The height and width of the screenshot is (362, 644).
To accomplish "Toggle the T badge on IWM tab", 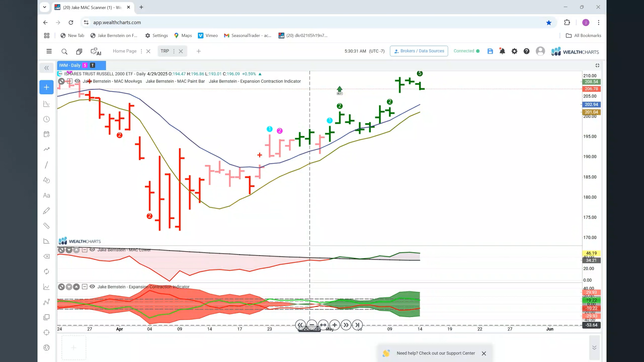I will [x=93, y=65].
